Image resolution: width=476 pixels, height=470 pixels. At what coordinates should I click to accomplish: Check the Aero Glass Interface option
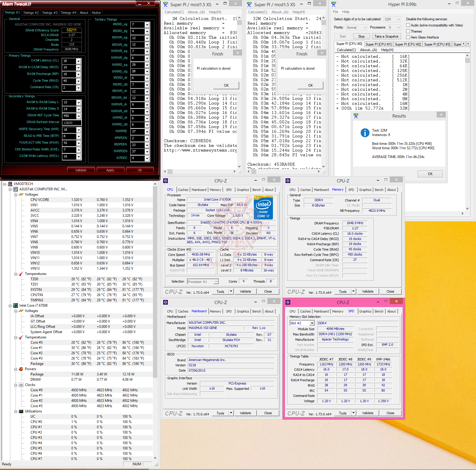408,37
